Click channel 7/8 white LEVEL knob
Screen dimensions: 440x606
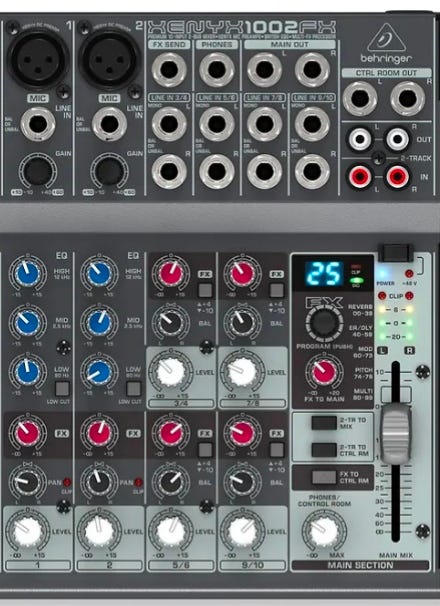coord(242,372)
